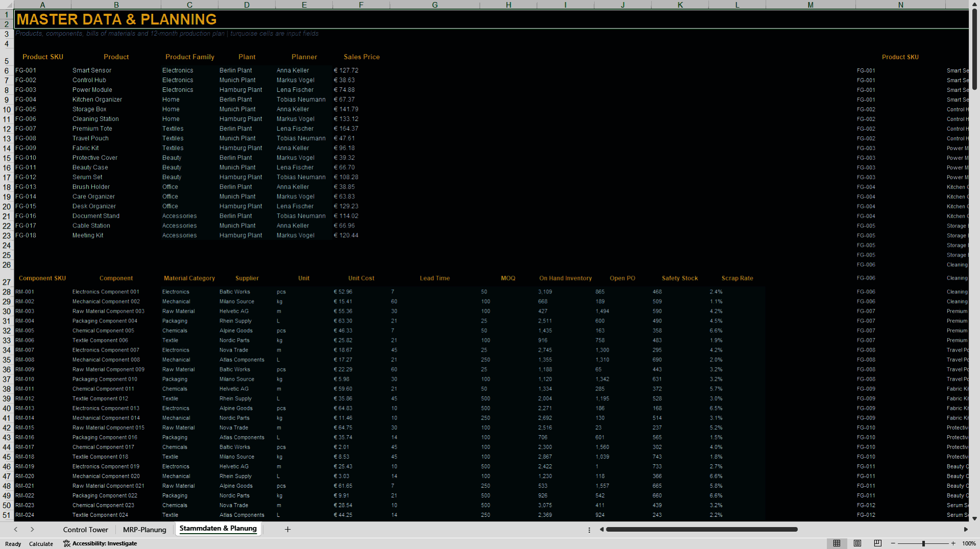Go to previous sheet with left arrow
Viewport: 980px width, 549px height.
16,530
